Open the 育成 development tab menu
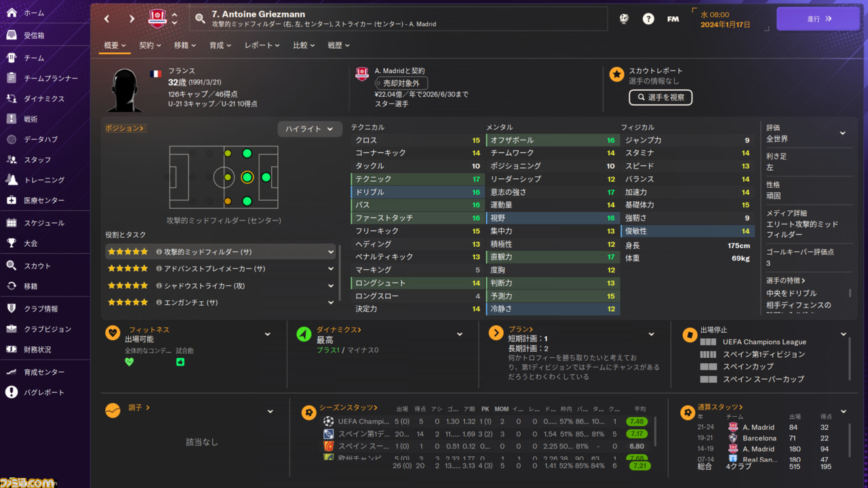This screenshot has width=868, height=488. click(x=220, y=45)
